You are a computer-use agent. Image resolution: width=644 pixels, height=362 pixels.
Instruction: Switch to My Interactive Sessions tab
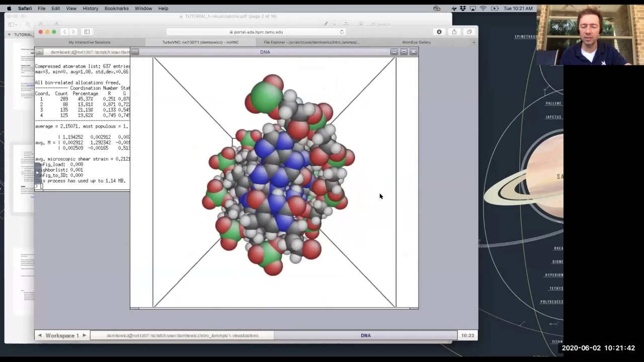pyautogui.click(x=90, y=42)
